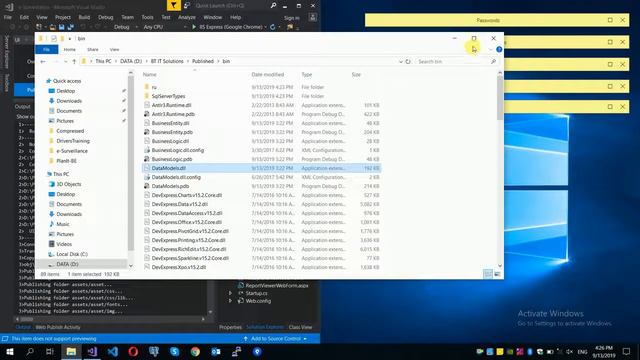
Task: Click the account avatar icon next to Sign in
Action: 313,17
